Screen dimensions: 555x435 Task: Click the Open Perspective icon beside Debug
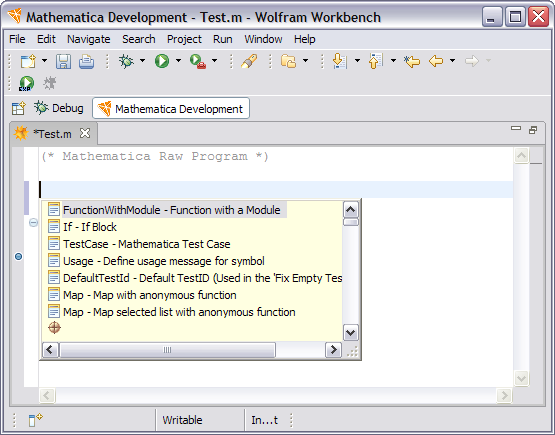point(18,108)
